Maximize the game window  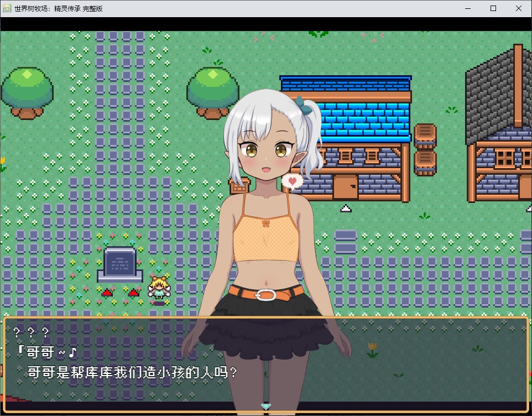click(493, 8)
